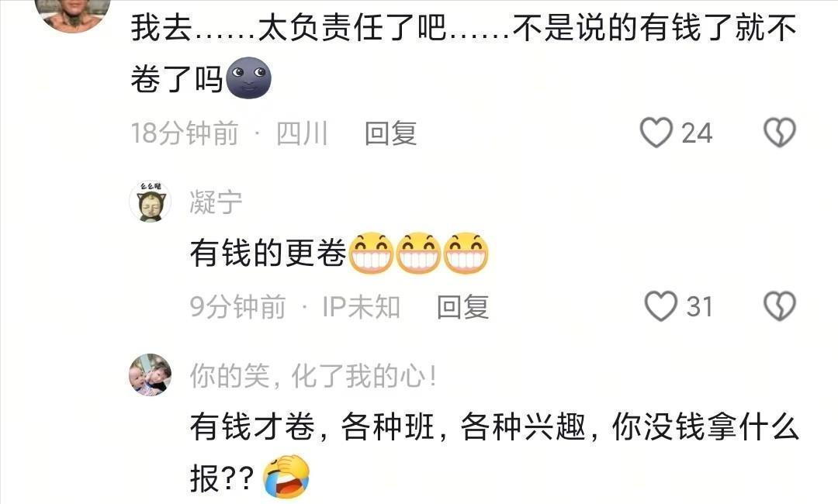Tap the first grinning emoji after 有钱的更卷
The image size is (838, 504).
pos(372,253)
